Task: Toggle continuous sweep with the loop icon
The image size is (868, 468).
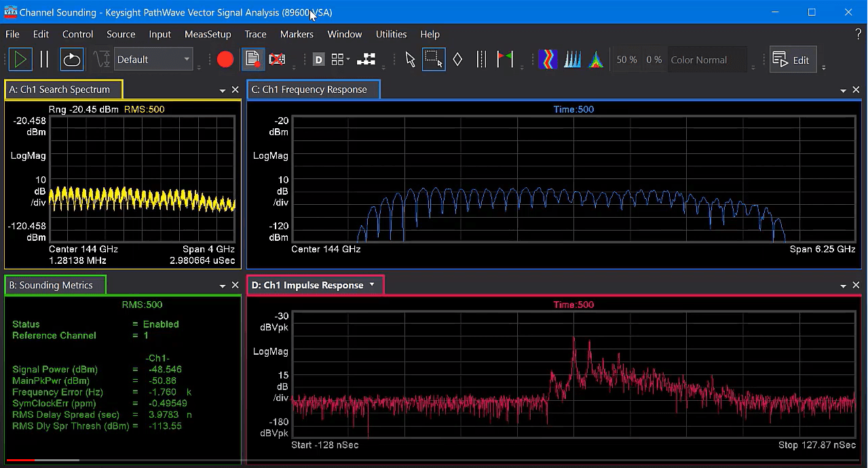Action: [x=72, y=59]
